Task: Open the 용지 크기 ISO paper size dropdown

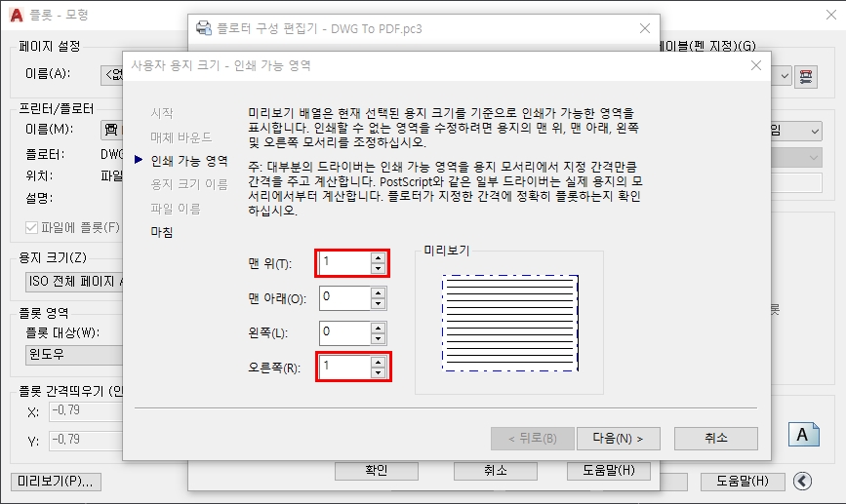Action: point(74,282)
